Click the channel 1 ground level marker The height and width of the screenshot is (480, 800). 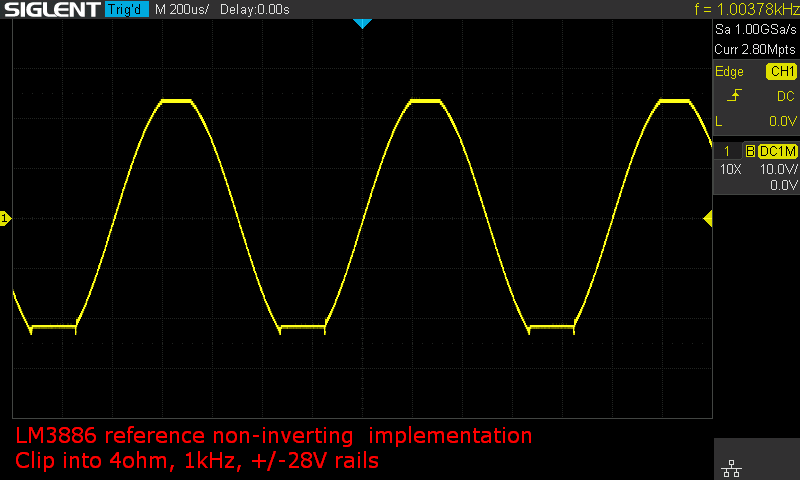5,219
